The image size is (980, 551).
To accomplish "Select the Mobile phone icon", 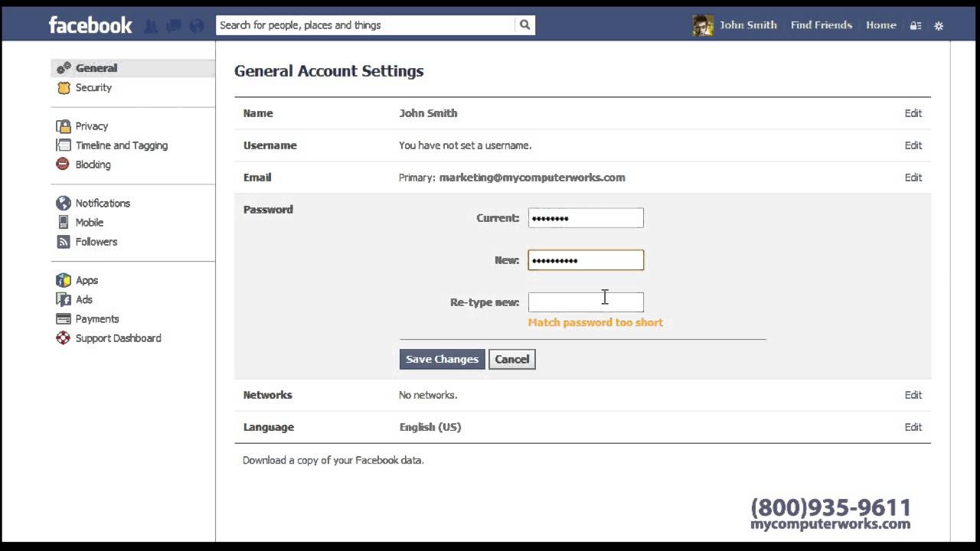I will 63,222.
